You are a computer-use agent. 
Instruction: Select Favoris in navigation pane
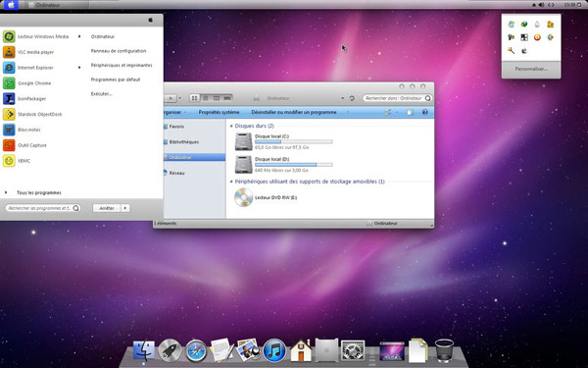coord(176,127)
